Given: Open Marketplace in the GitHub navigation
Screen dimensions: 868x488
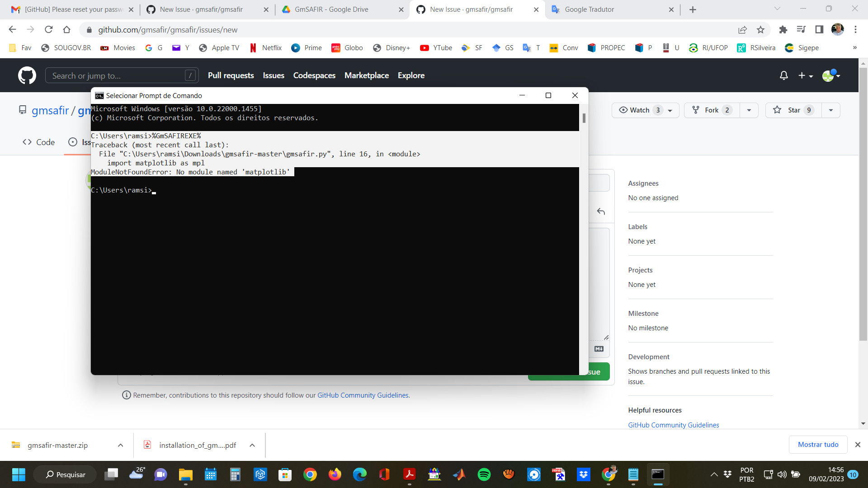Looking at the screenshot, I should click(x=367, y=75).
